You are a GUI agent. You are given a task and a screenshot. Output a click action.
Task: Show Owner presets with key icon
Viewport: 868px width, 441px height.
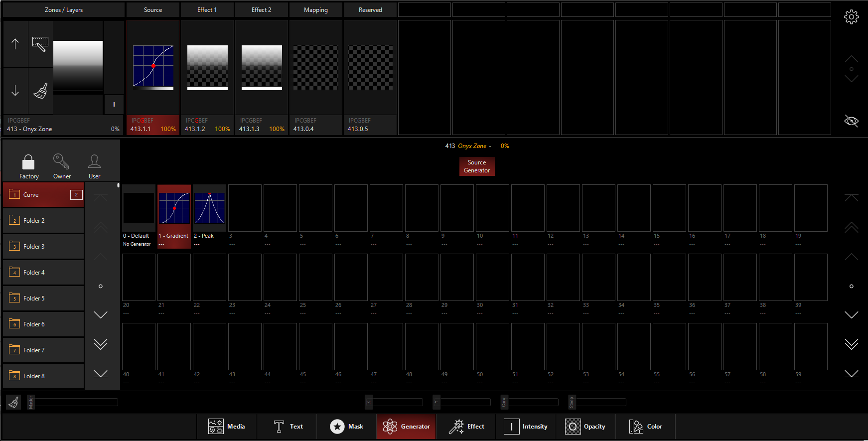62,166
